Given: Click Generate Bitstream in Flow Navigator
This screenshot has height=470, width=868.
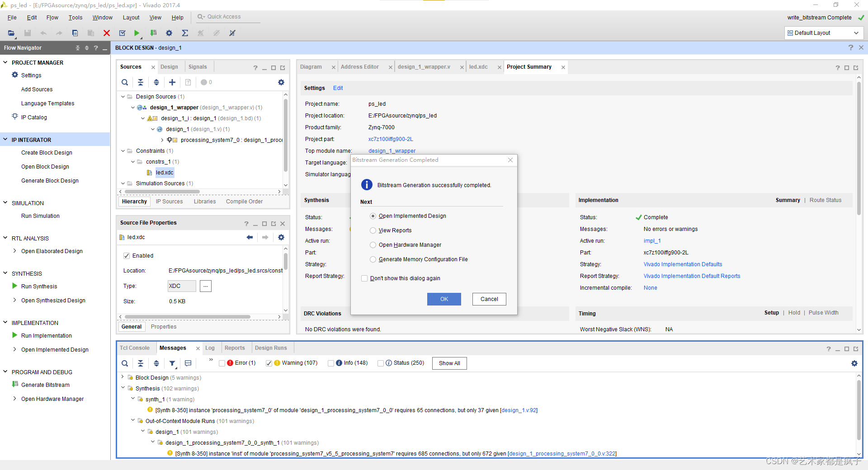Looking at the screenshot, I should pos(45,385).
